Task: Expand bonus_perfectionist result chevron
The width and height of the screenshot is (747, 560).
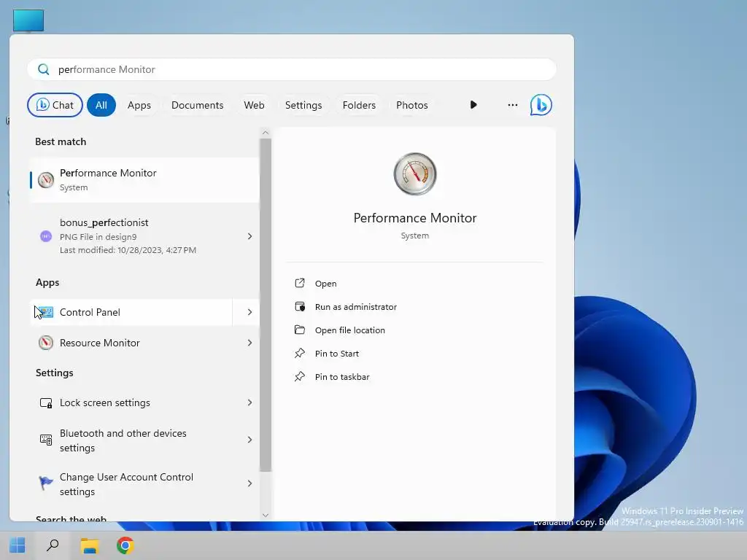Action: click(249, 236)
